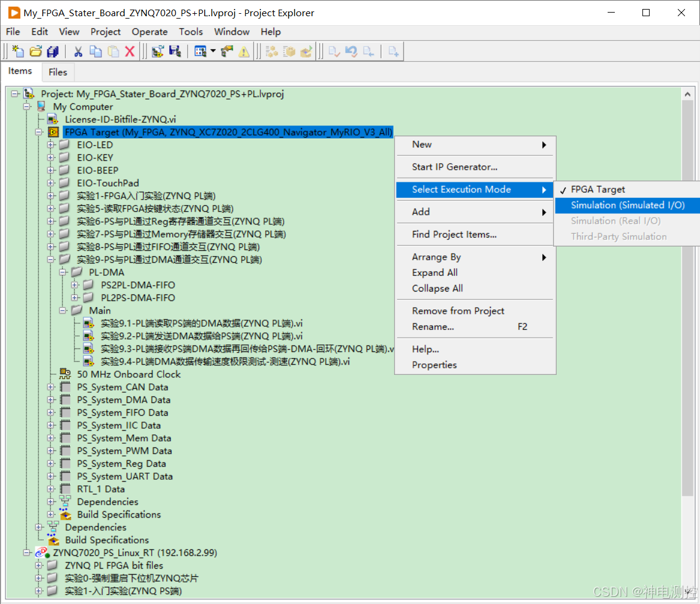Select Simulation (Simulated I/O) execution mode
Screen dimensions: 700x604
tap(627, 205)
